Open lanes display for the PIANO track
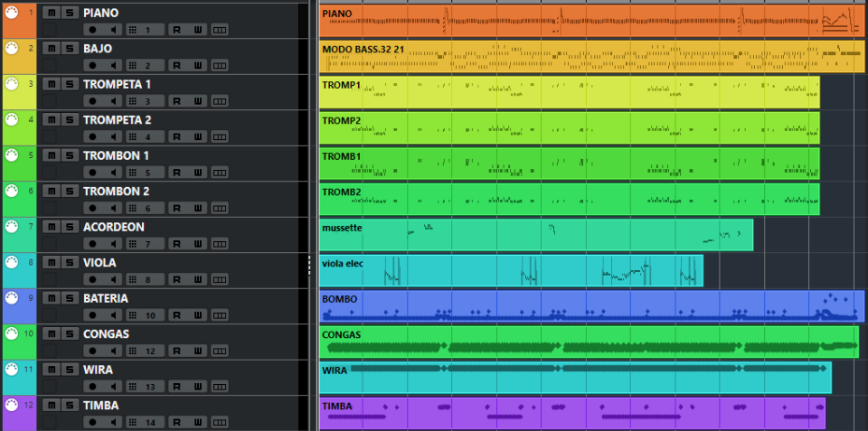 coord(220,30)
